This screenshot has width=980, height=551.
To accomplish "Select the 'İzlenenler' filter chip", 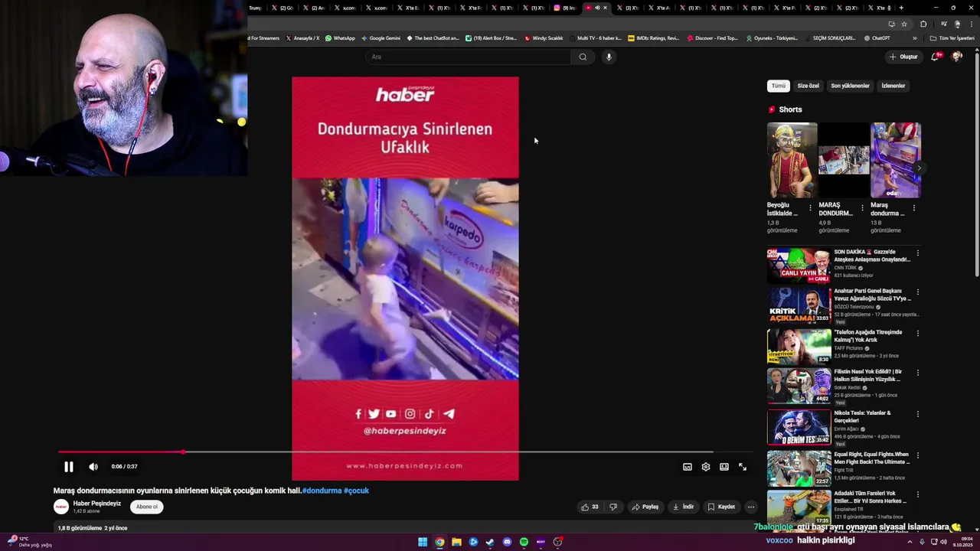I will (x=893, y=86).
